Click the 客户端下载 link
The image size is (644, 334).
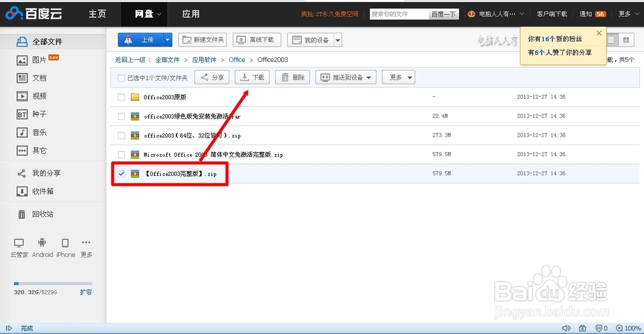(552, 14)
